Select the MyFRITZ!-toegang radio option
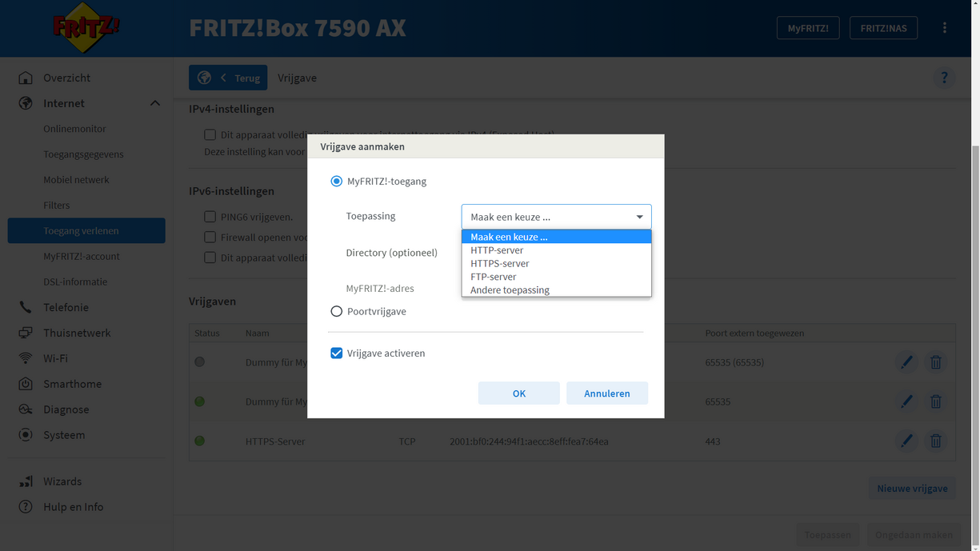 (337, 182)
